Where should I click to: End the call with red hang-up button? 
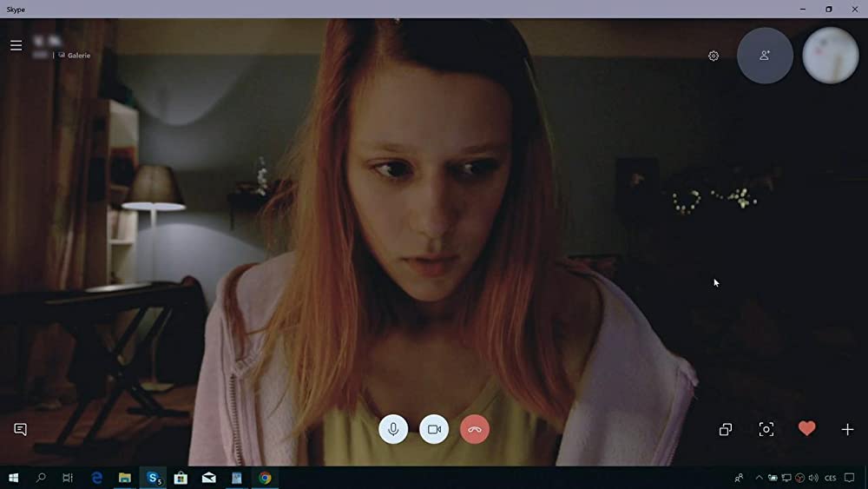coord(475,429)
